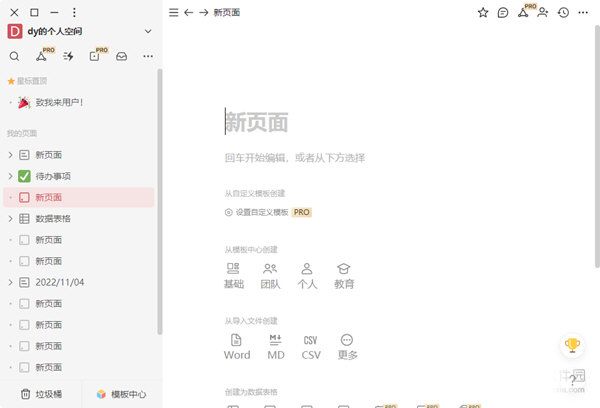
Task: Open the 2022/11/04 page
Action: pos(79,282)
